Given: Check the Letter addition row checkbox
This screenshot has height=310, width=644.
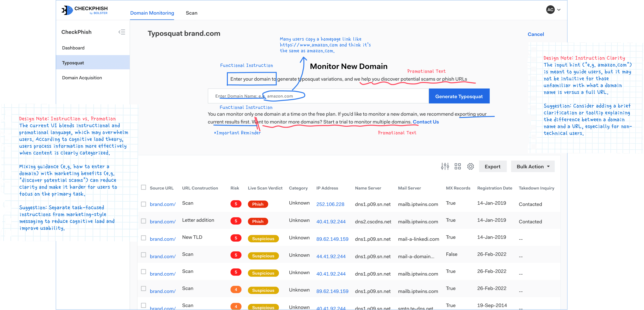Looking at the screenshot, I should 144,221.
